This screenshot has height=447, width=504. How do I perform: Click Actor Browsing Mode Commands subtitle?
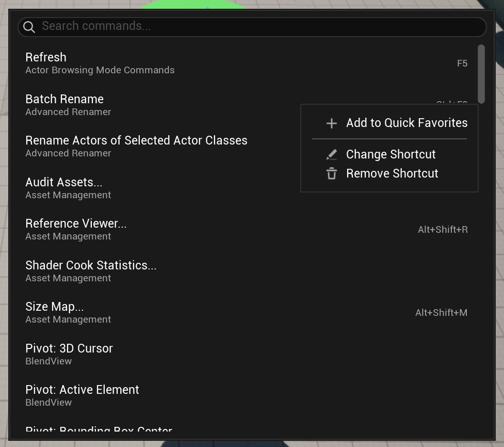[100, 70]
